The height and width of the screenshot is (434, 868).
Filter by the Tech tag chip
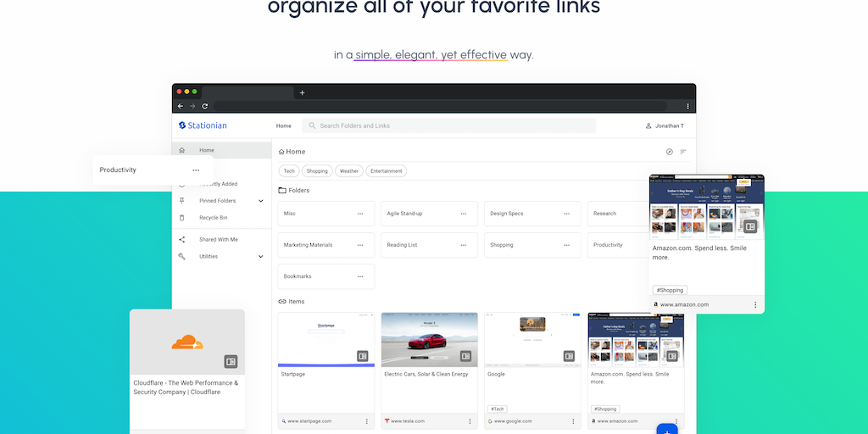coord(290,171)
